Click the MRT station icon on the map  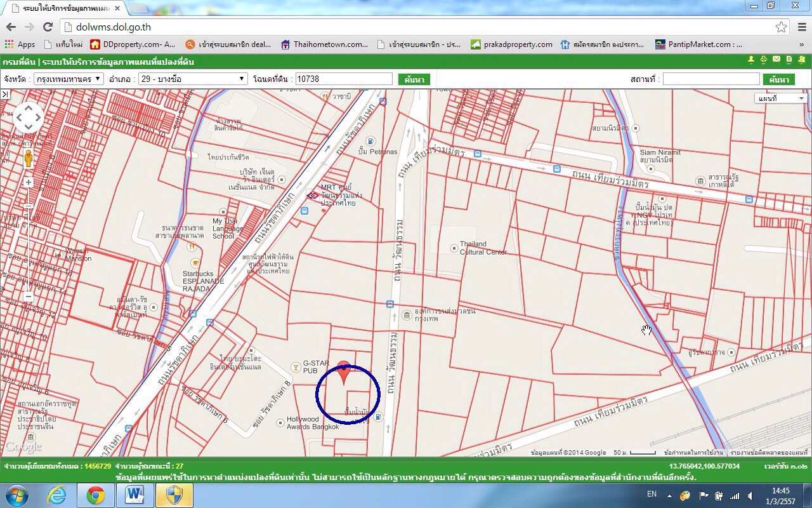point(312,195)
